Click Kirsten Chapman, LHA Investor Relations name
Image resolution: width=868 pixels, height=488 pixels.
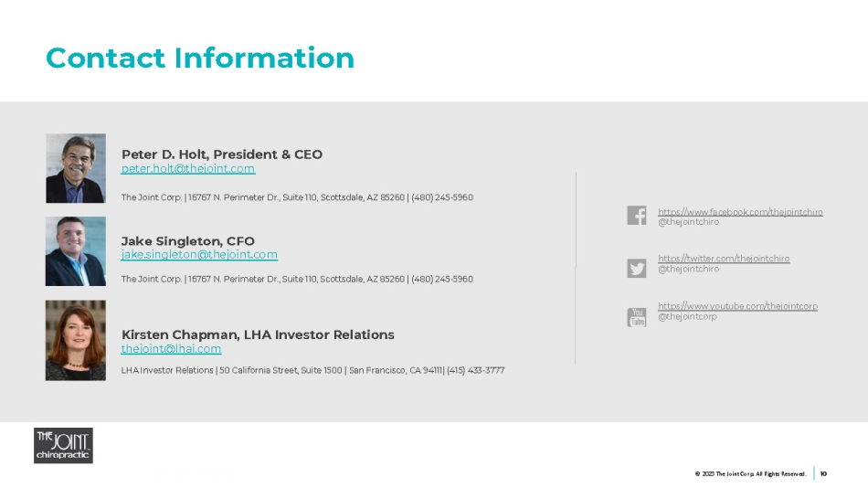point(258,334)
